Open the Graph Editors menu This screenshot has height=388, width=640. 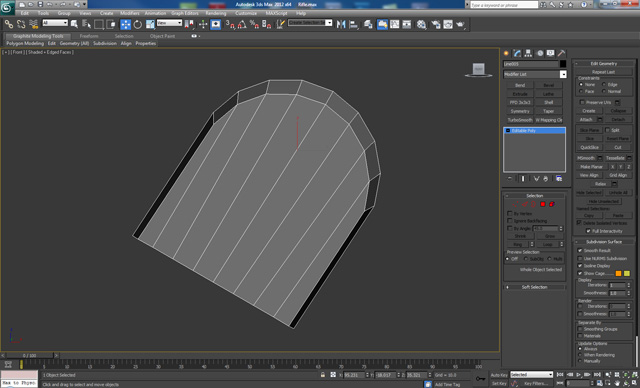click(x=185, y=13)
